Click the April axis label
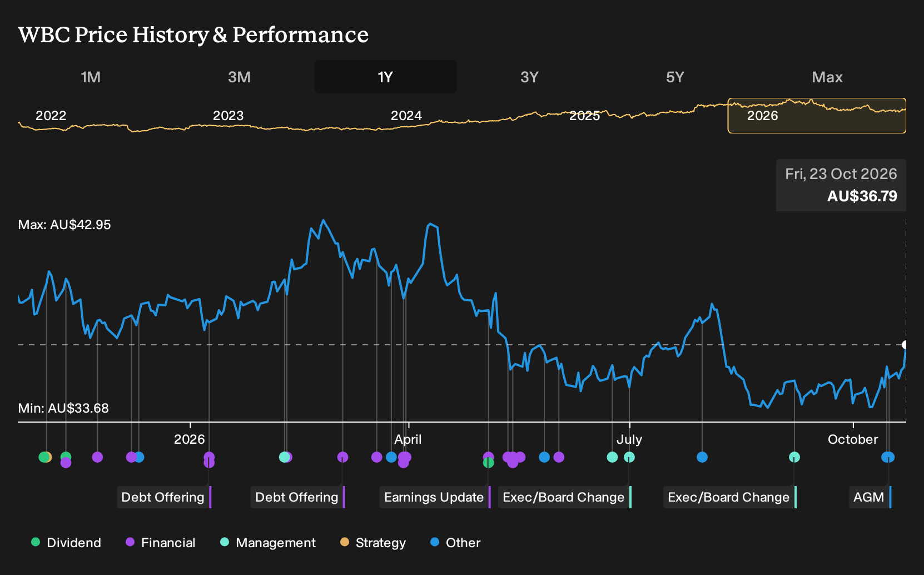The width and height of the screenshot is (924, 575). point(408,439)
